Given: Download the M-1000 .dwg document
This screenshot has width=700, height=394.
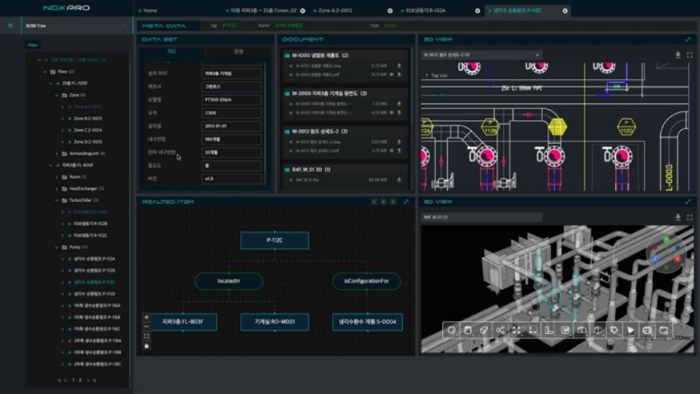Looking at the screenshot, I should 399,66.
